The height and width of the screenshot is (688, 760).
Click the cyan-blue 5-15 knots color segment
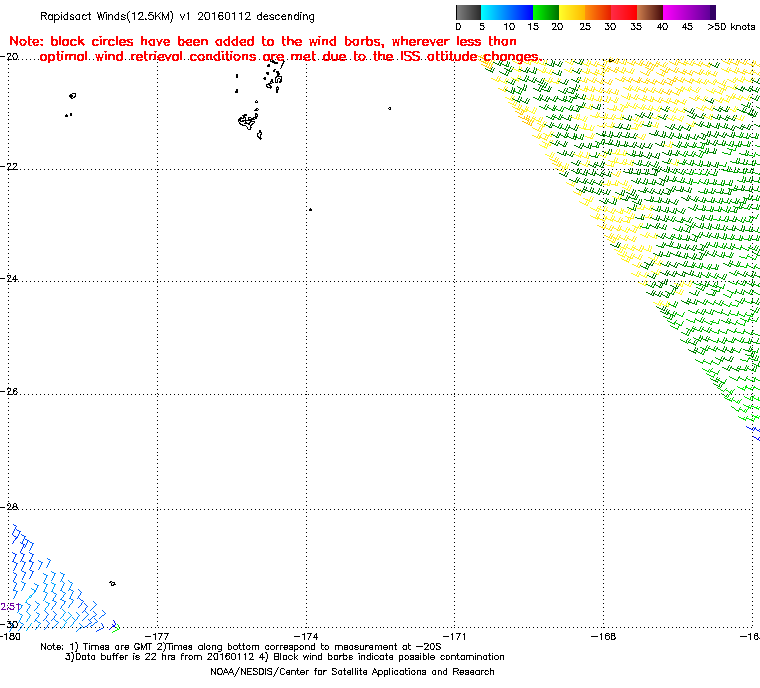pos(507,12)
